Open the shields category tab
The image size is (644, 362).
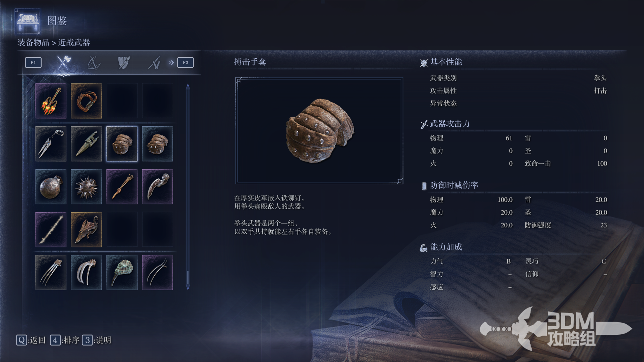coord(124,62)
